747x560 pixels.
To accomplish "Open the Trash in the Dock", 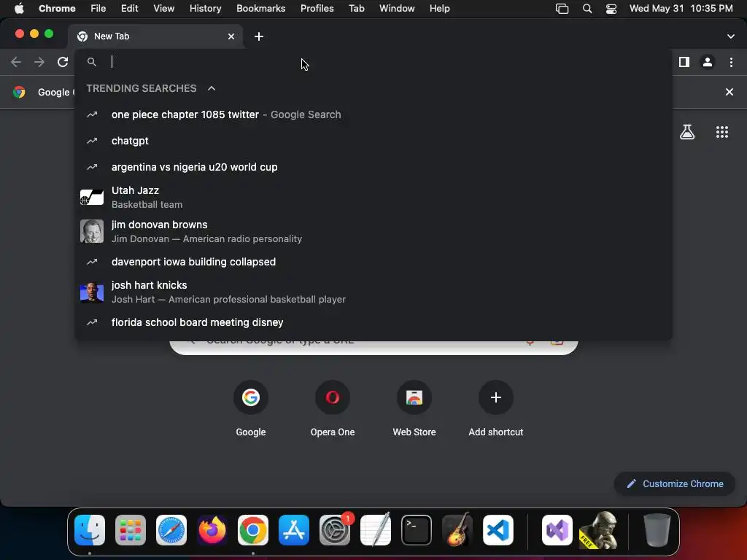I will pos(657,530).
